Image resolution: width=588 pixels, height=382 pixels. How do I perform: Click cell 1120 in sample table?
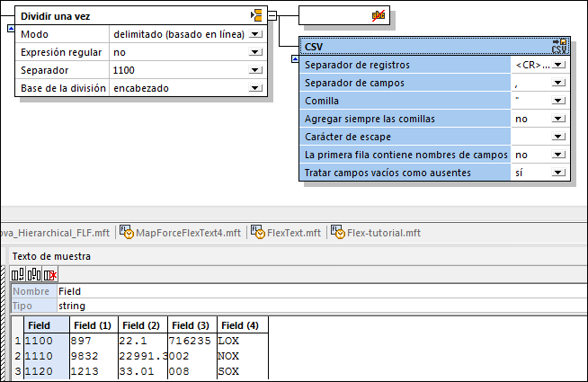pos(47,371)
